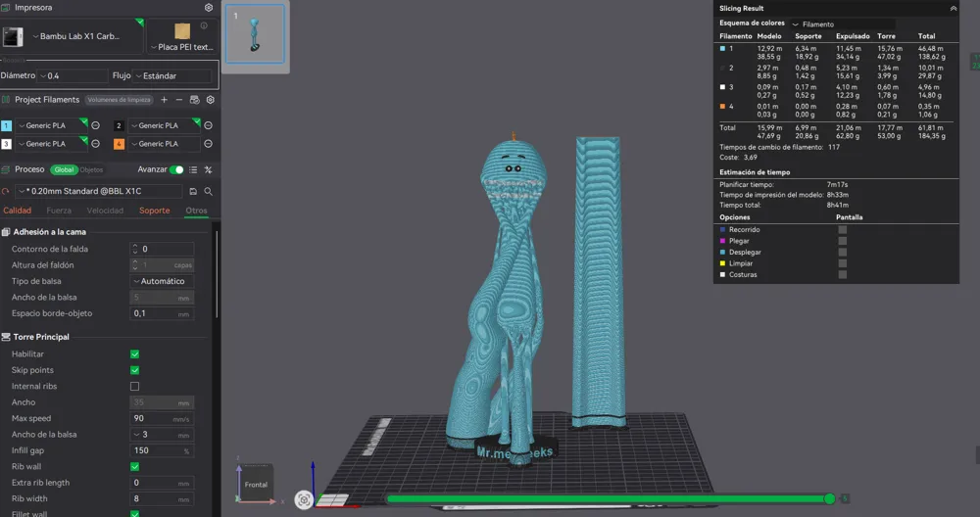Select the Objetos process mode
Image resolution: width=980 pixels, height=517 pixels.
tap(91, 169)
